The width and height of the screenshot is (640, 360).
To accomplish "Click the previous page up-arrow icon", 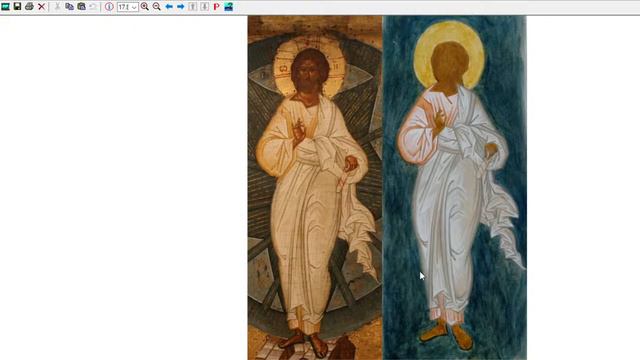I will pyautogui.click(x=192, y=7).
